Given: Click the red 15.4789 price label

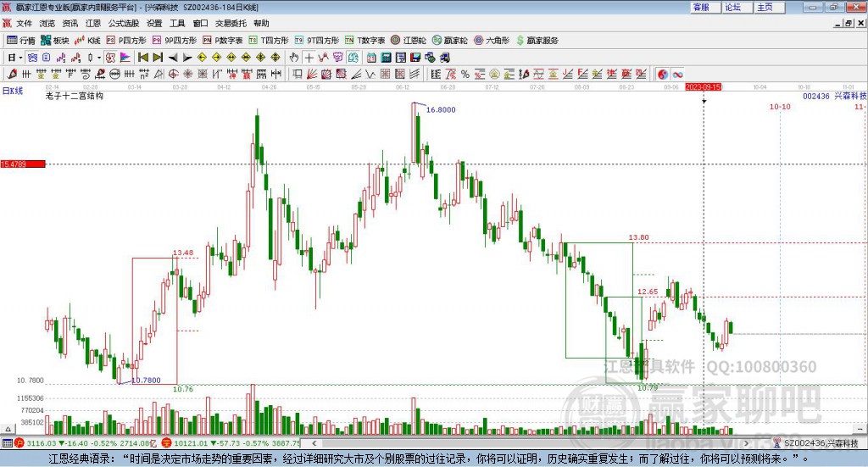Looking at the screenshot, I should [x=23, y=164].
